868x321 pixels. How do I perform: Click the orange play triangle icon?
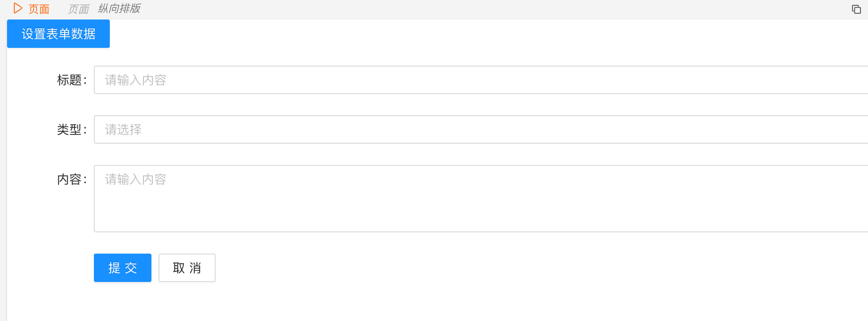point(18,8)
